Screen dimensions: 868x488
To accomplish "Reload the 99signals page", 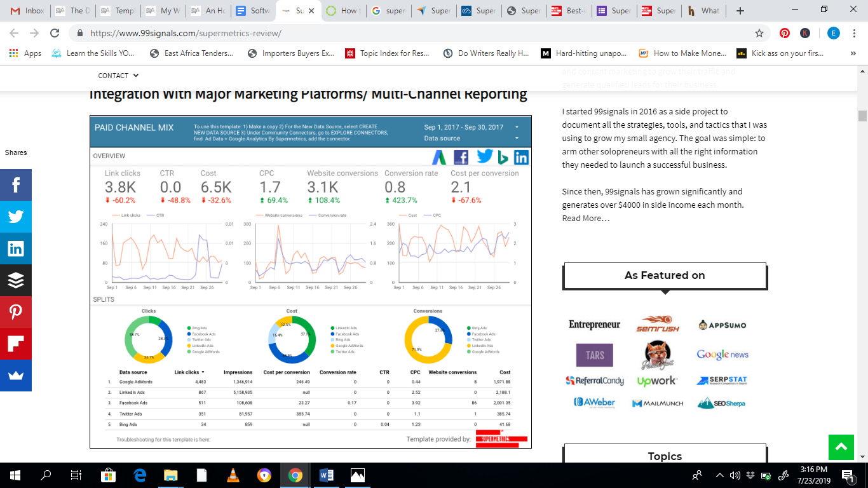I will [55, 33].
